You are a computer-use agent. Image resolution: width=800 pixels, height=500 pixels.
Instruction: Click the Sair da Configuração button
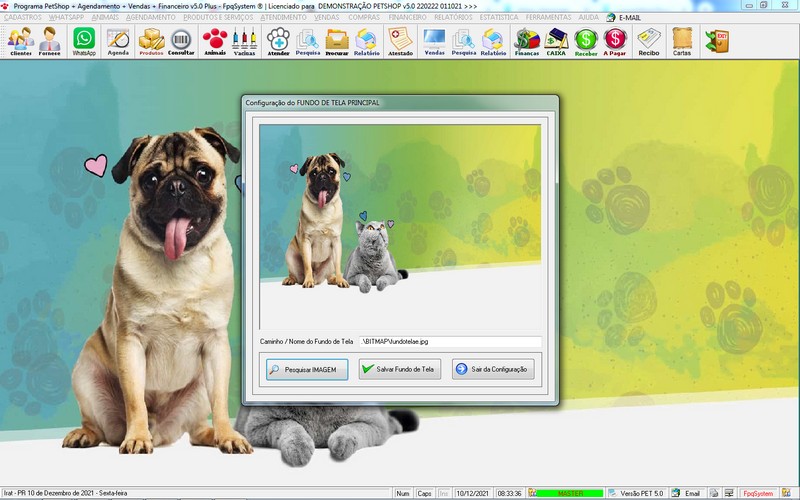point(493,369)
